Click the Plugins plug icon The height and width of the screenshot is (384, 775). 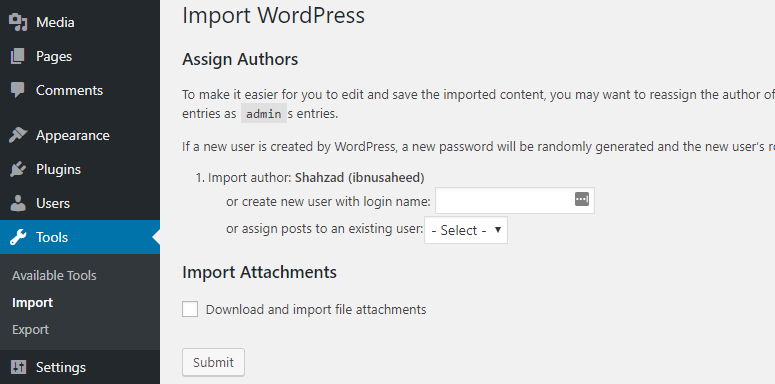click(x=18, y=170)
